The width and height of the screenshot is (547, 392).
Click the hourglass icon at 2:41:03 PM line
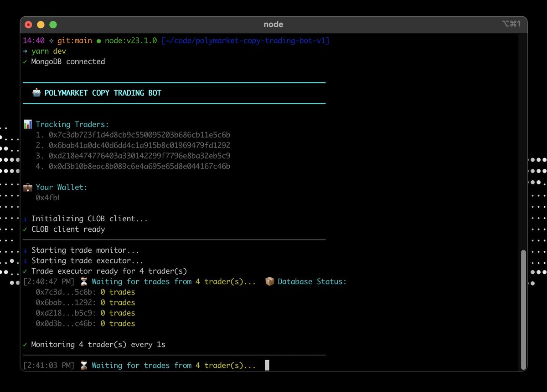[83, 365]
